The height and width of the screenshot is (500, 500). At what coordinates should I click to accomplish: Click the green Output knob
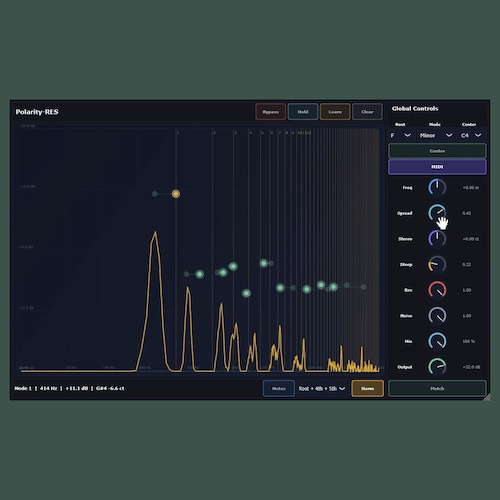[x=437, y=367]
